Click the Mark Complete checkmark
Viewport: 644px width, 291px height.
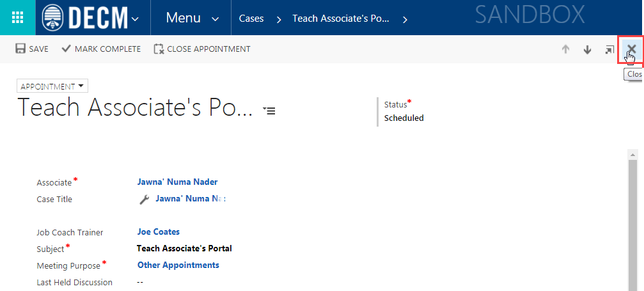[66, 49]
